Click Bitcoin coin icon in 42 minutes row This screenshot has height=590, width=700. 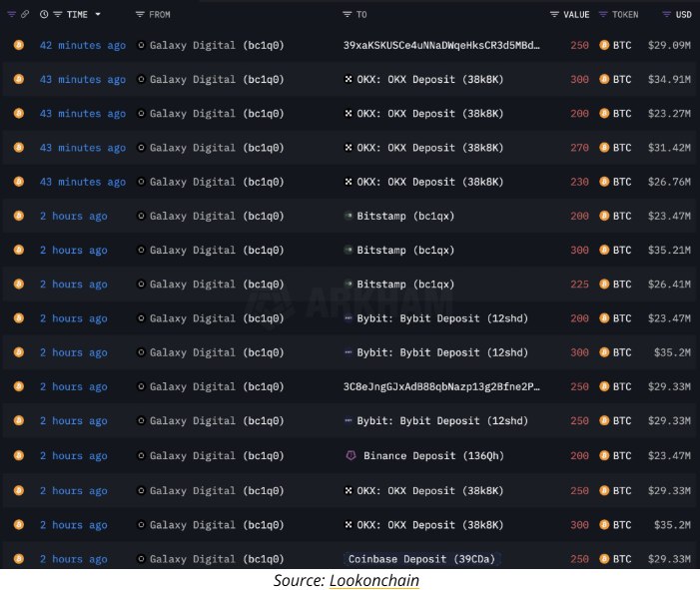pos(19,45)
